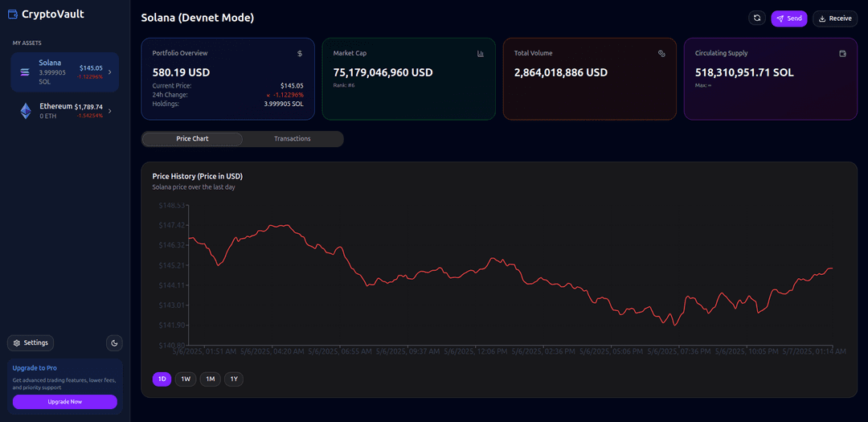Click the $140.80 y-axis label
868x422 pixels.
[x=172, y=346]
